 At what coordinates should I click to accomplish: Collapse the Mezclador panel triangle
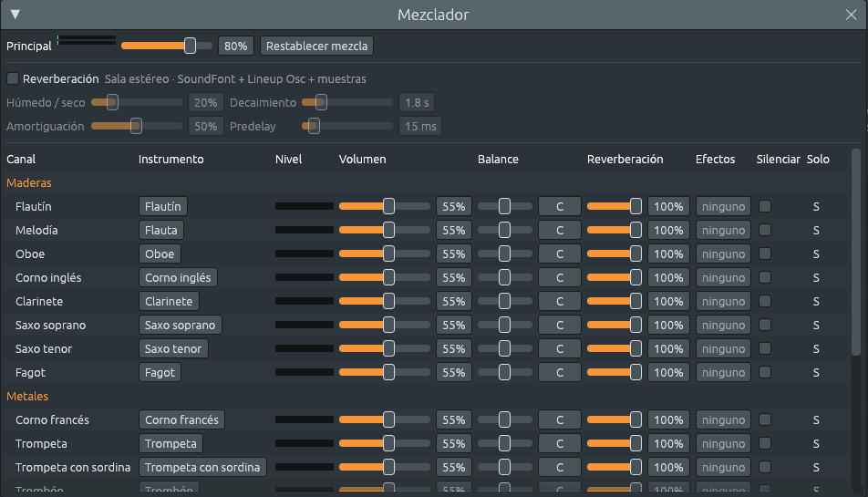(x=15, y=15)
